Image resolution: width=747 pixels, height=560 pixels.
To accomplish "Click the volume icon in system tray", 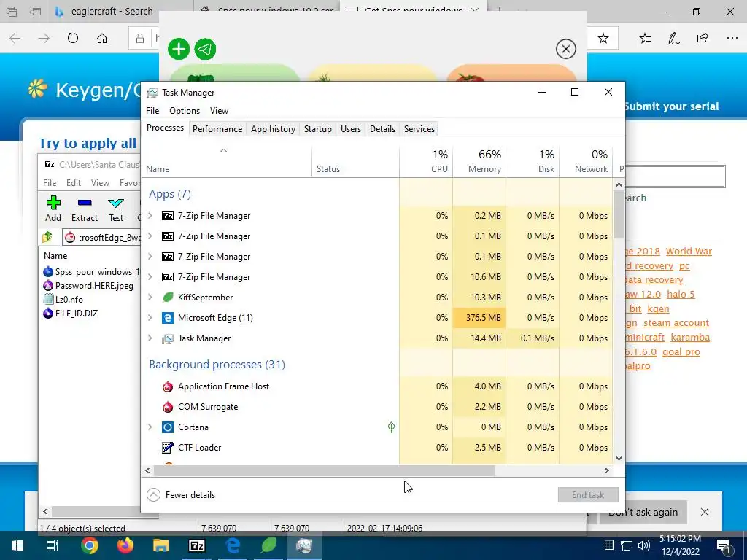I will pos(644,545).
